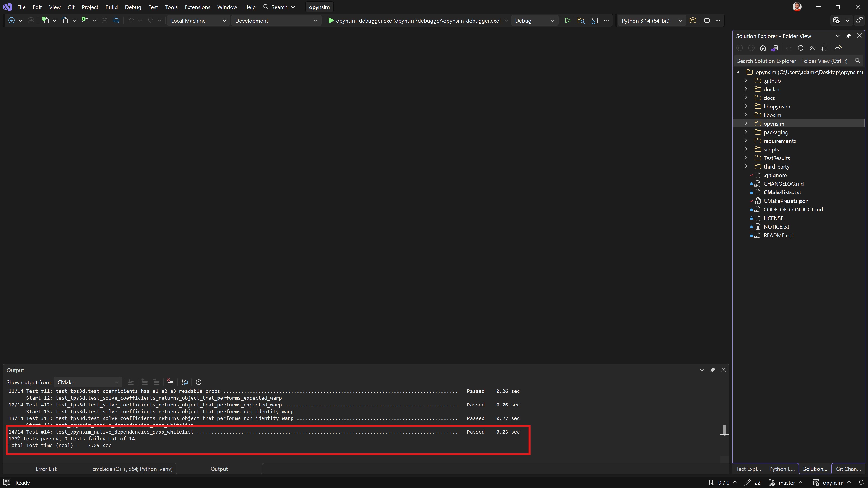Open the Build menu

(111, 7)
